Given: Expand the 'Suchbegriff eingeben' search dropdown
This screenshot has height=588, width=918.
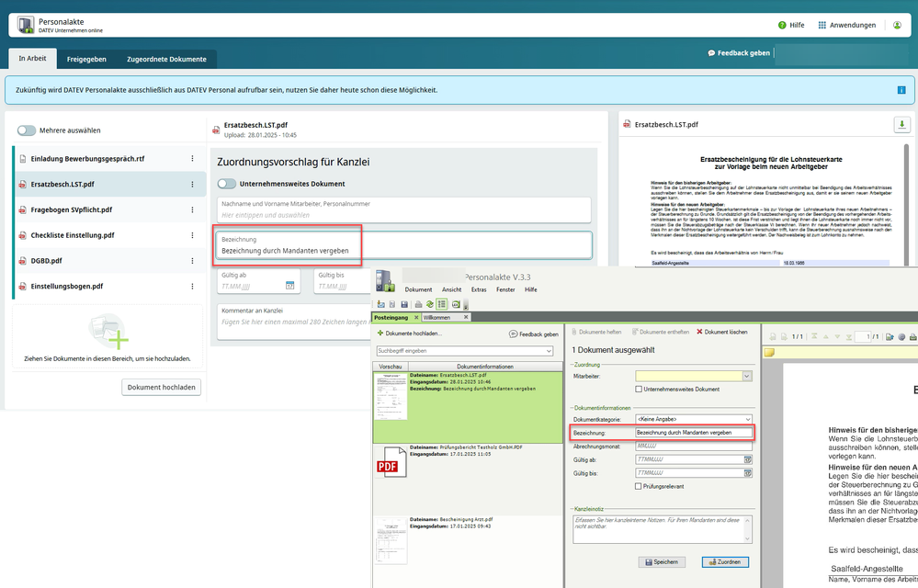Looking at the screenshot, I should pos(549,351).
